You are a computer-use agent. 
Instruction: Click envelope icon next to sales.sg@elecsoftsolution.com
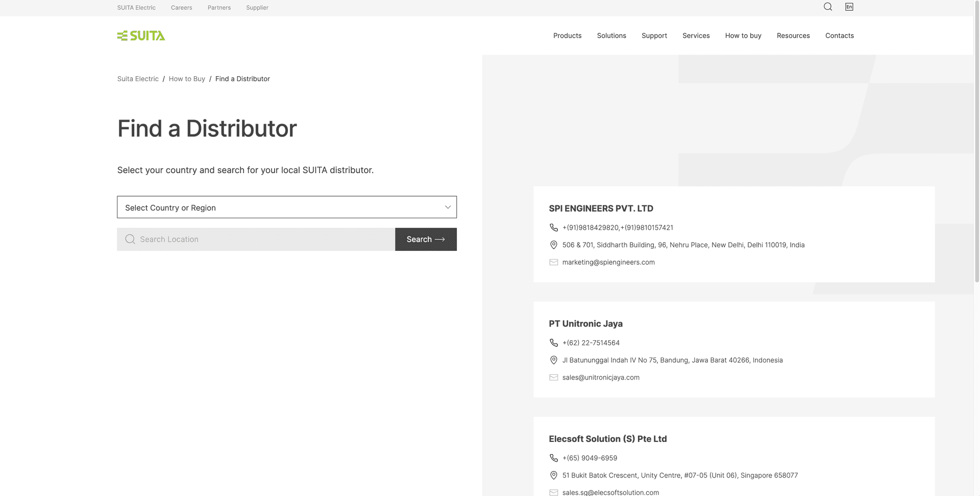(553, 492)
